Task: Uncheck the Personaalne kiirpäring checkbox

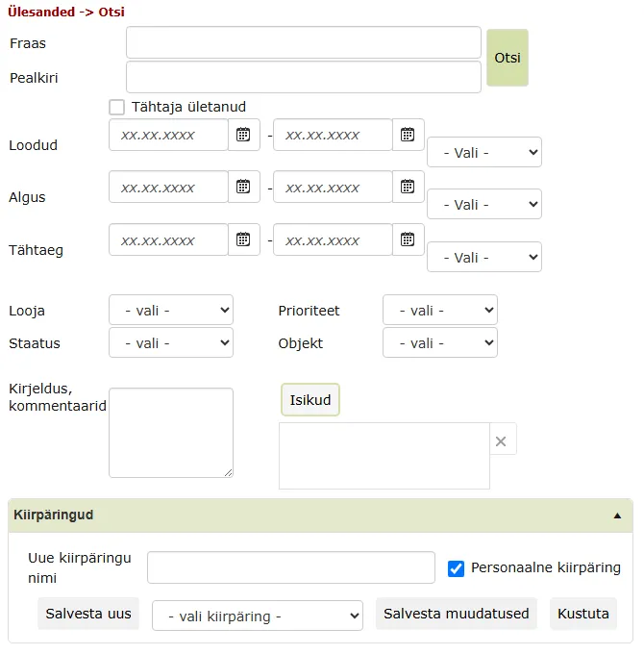Action: (456, 568)
